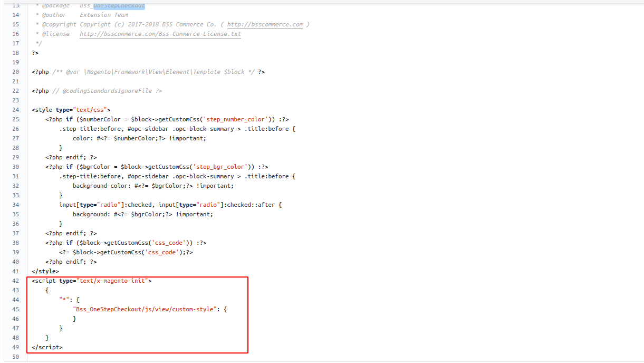This screenshot has width=644, height=363.
Task: Click the endif statement on line 37
Action: (x=71, y=233)
